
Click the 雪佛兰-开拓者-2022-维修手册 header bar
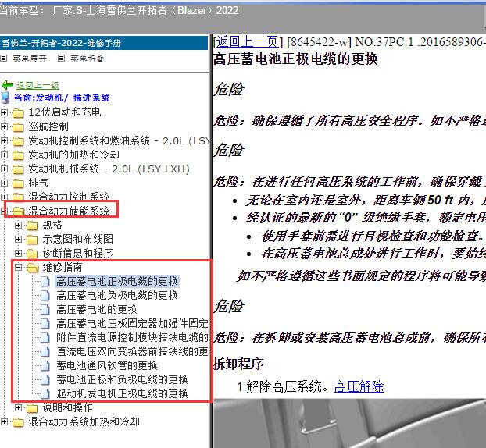point(104,43)
